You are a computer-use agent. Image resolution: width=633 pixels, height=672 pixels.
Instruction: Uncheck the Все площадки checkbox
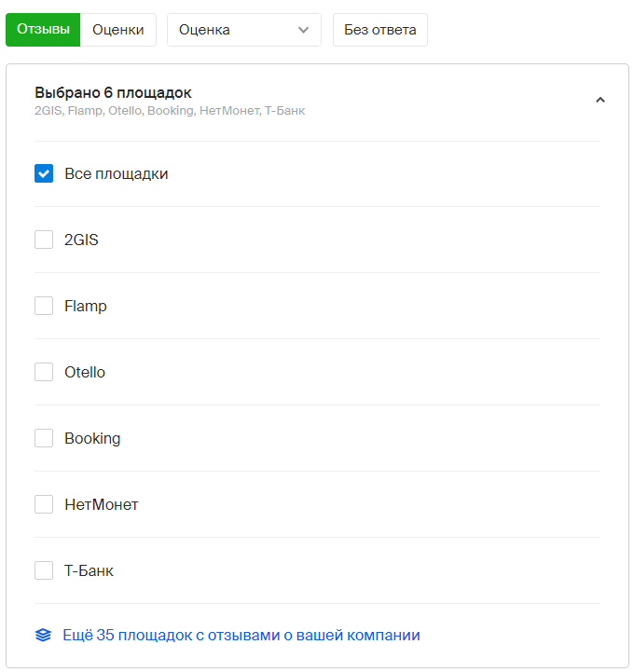pyautogui.click(x=44, y=173)
